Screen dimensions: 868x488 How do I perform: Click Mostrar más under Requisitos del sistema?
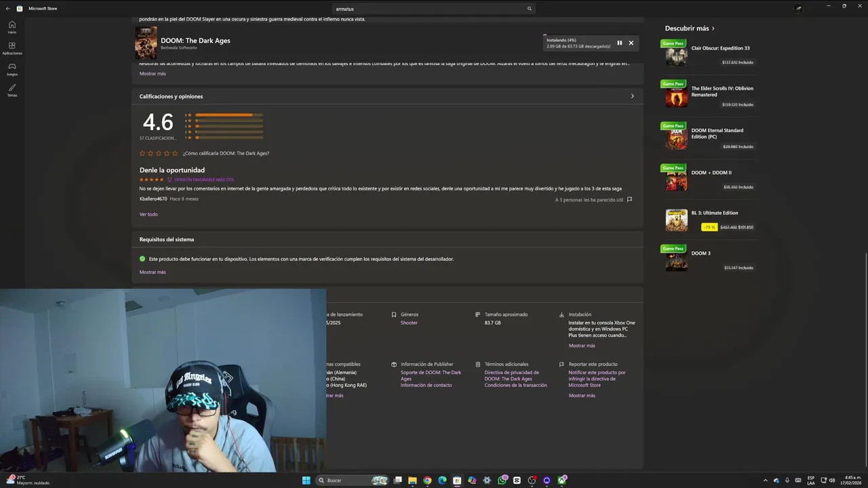[x=153, y=272]
